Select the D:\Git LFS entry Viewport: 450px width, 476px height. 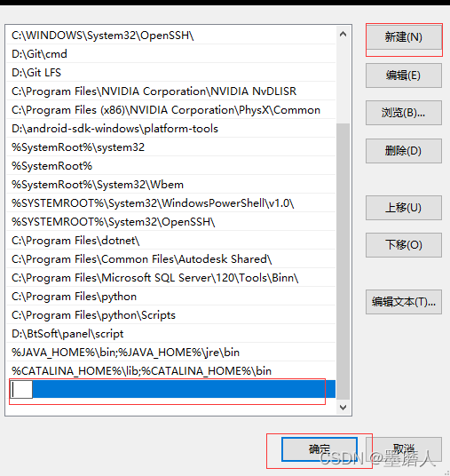pos(170,73)
